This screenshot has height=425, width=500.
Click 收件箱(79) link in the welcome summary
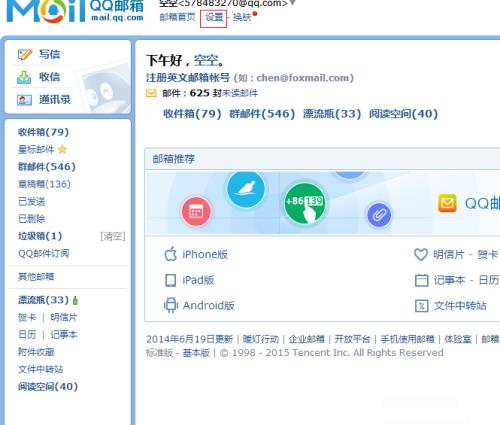(192, 114)
